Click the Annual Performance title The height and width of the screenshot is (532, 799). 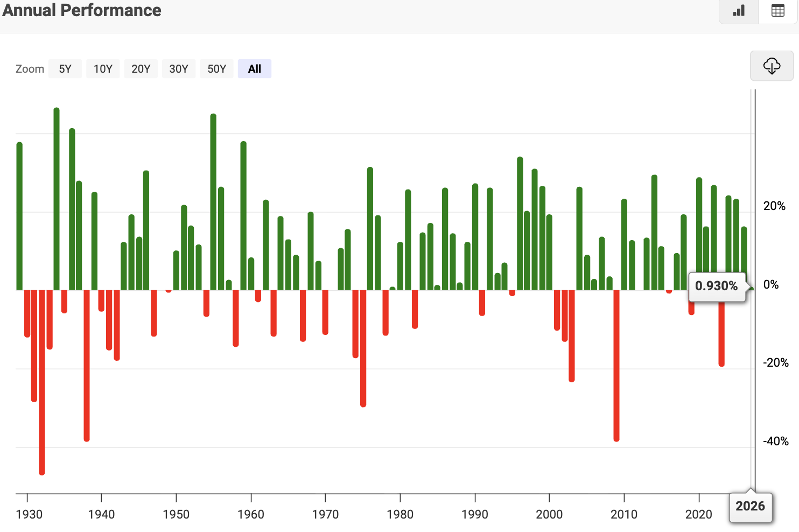coord(82,10)
